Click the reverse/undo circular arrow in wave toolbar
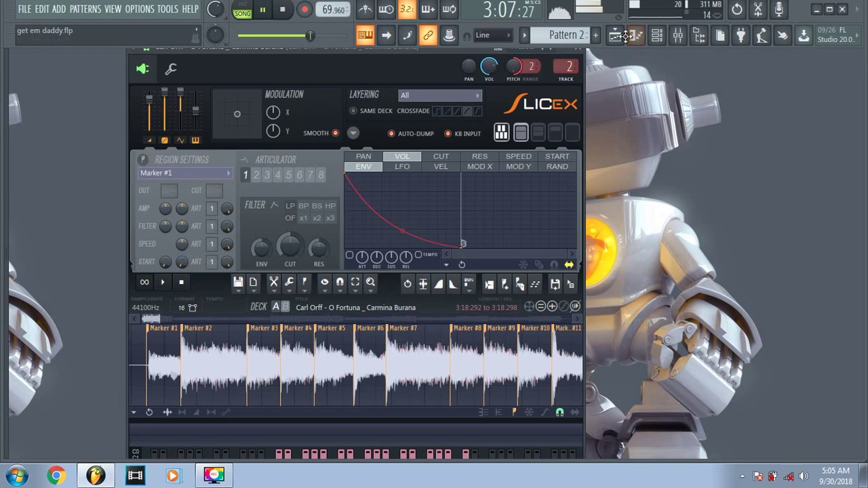The image size is (868, 488). pyautogui.click(x=408, y=284)
